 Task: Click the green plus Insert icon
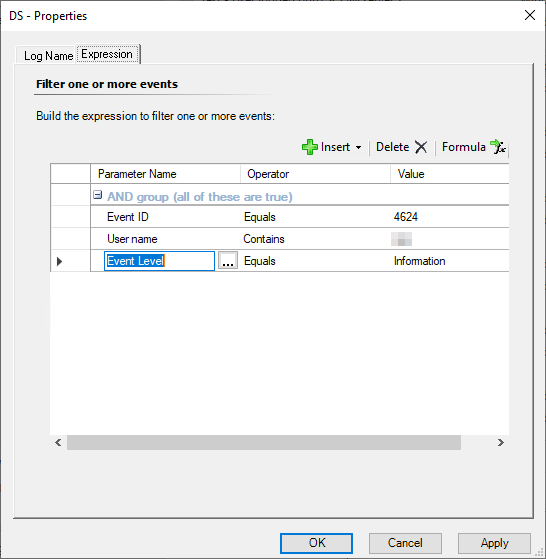tap(309, 147)
